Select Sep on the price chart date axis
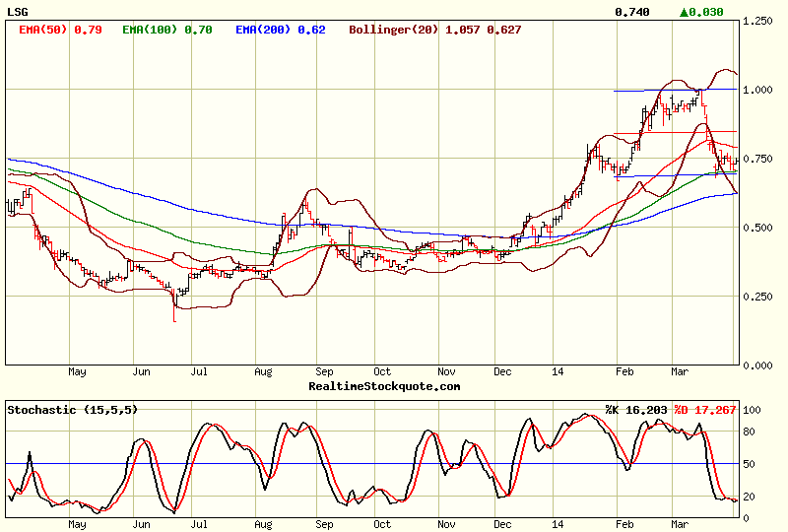 point(324,371)
